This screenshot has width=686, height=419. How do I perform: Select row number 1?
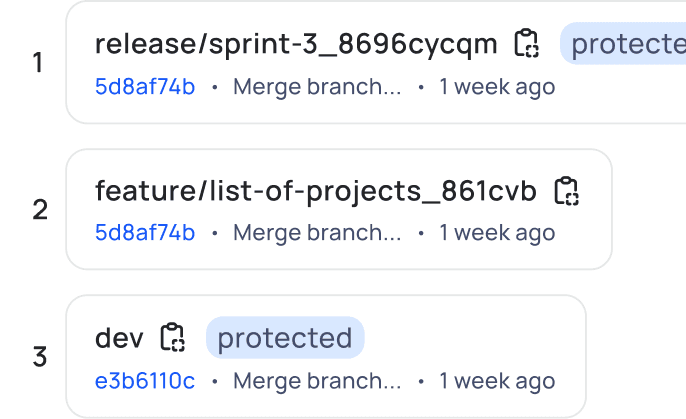(38, 64)
